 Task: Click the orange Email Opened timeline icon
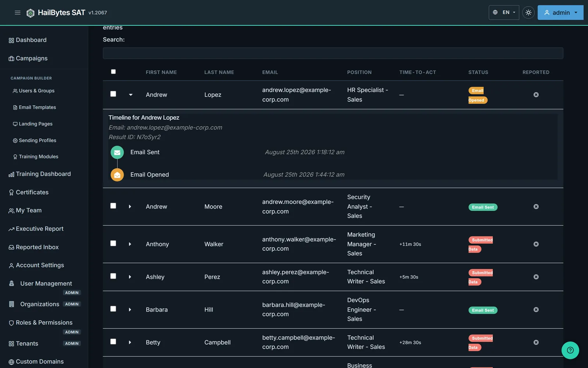(x=117, y=175)
